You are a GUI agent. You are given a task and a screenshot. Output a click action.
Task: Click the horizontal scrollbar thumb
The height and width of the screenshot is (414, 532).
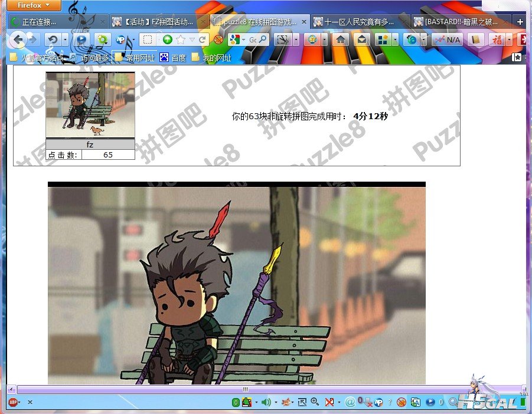point(245,389)
